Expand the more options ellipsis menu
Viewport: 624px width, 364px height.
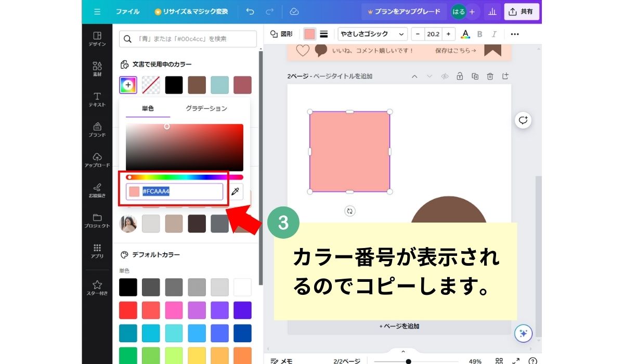point(514,34)
